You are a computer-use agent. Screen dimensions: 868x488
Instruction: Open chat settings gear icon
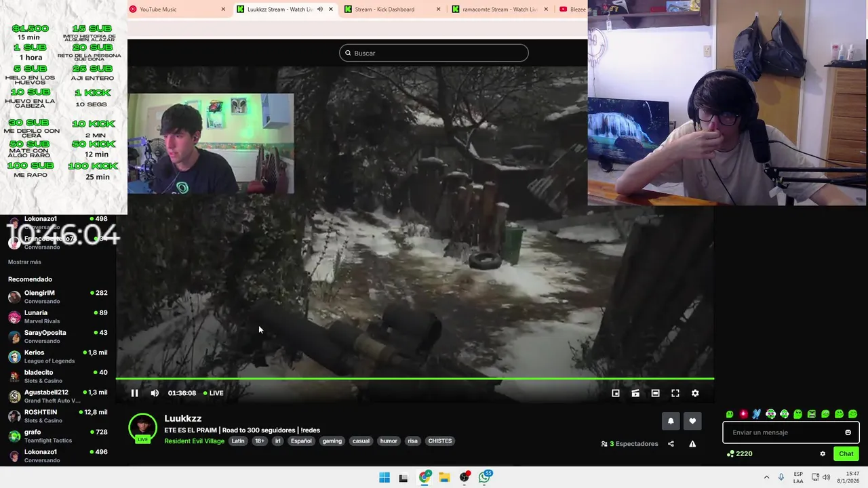pyautogui.click(x=823, y=454)
